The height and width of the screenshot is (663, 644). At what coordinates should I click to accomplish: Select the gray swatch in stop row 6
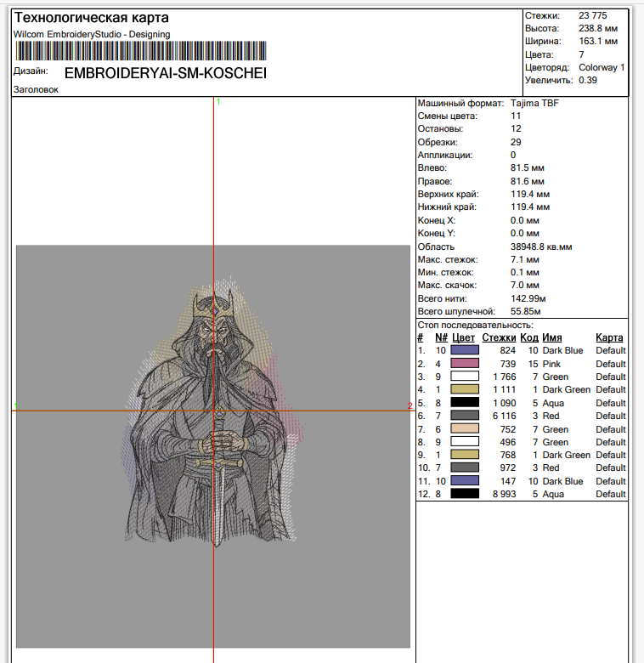click(x=465, y=416)
